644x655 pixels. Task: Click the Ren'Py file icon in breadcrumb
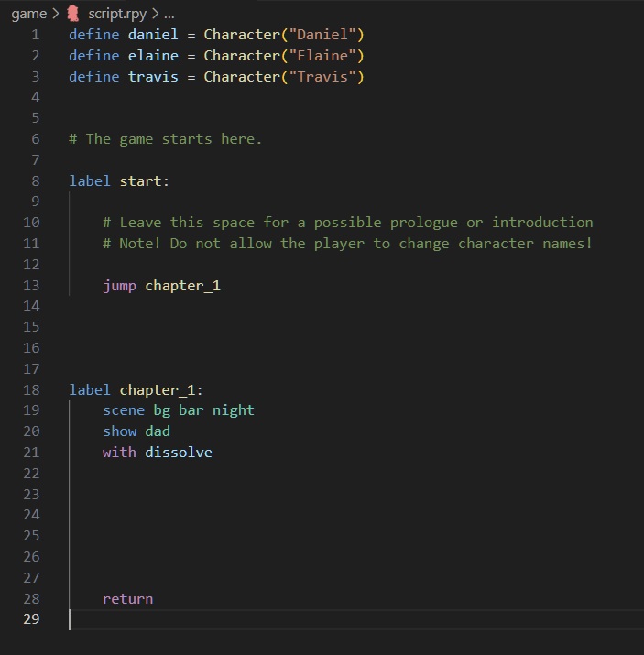[x=73, y=14]
